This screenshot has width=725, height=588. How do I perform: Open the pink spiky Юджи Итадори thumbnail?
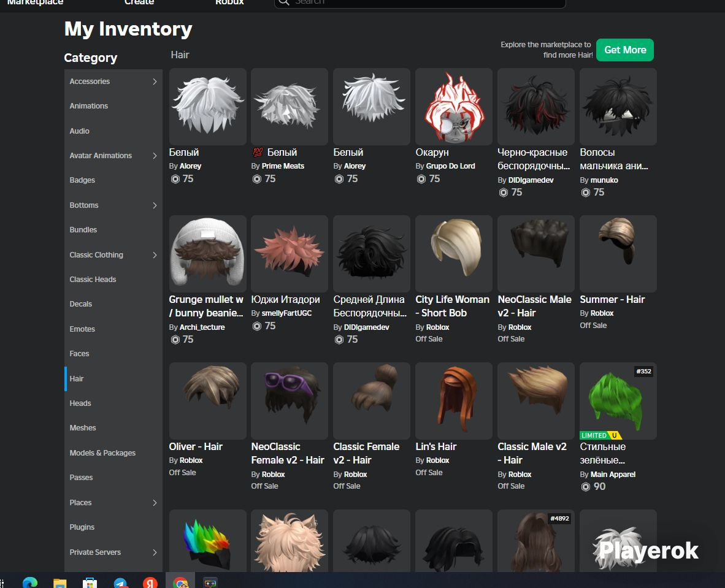tap(290, 254)
